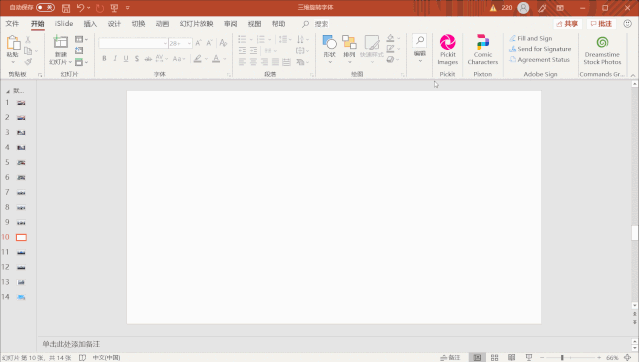639x362 pixels.
Task: Click the 批注 comments button
Action: (x=601, y=24)
